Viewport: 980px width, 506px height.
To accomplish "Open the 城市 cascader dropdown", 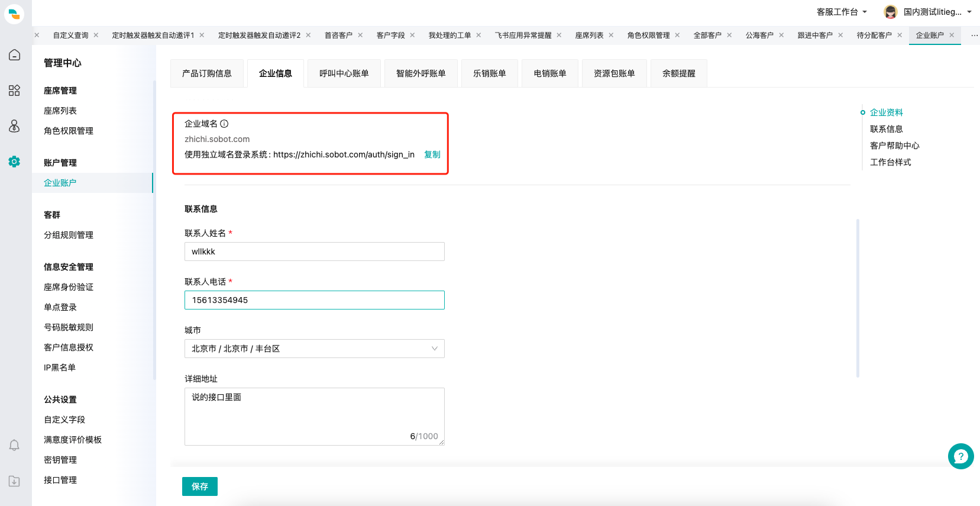I will tap(315, 349).
